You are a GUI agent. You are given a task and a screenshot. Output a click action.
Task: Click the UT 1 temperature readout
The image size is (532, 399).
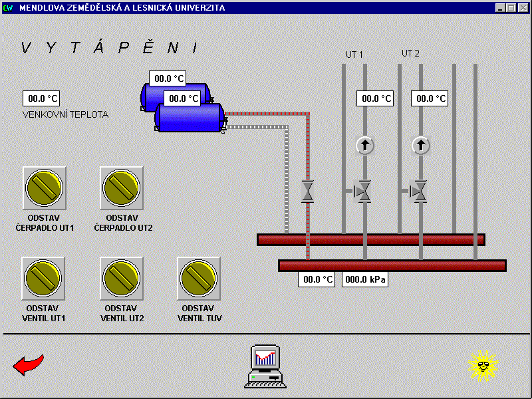pos(375,99)
